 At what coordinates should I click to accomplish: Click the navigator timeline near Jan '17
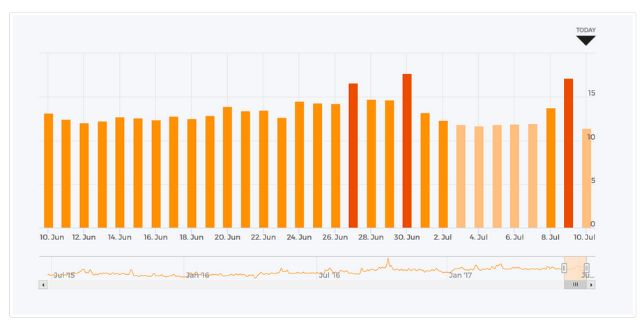[460, 269]
